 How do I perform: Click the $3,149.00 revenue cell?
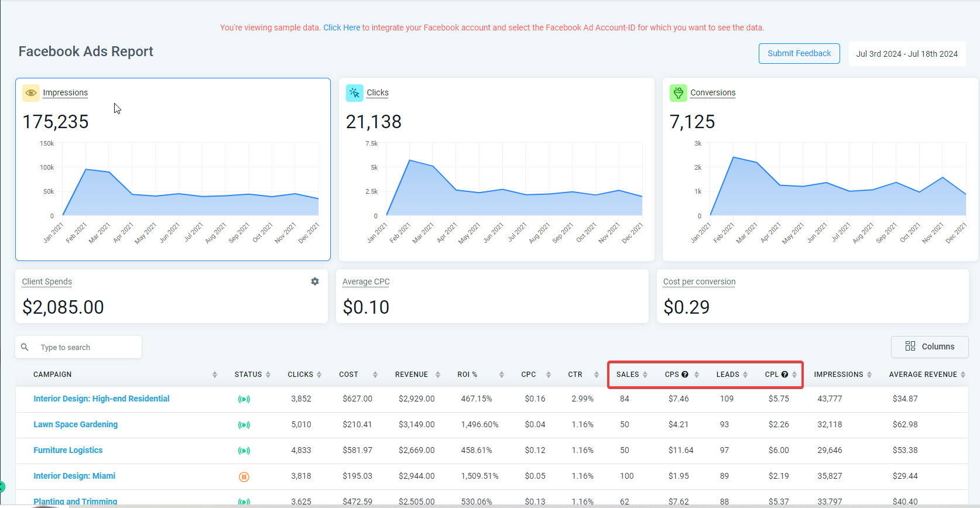point(416,424)
